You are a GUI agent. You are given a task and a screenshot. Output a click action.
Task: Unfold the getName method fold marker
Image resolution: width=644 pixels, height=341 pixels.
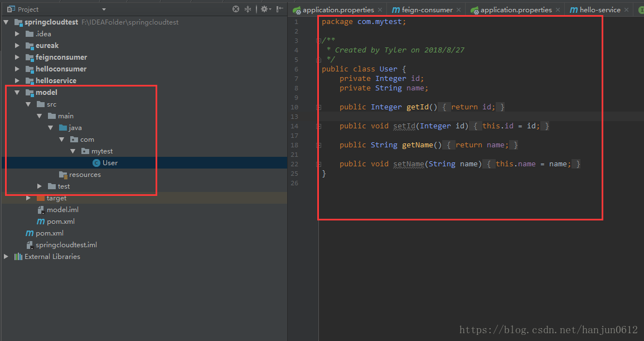tap(318, 145)
